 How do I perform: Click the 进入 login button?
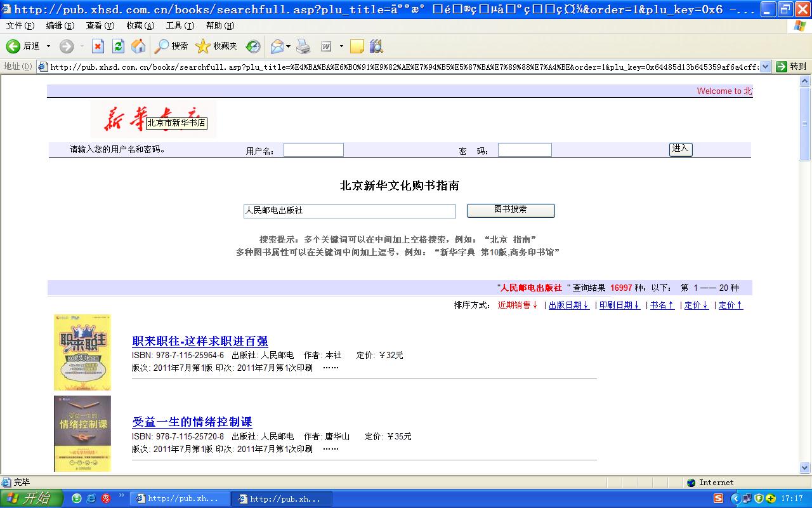(681, 149)
